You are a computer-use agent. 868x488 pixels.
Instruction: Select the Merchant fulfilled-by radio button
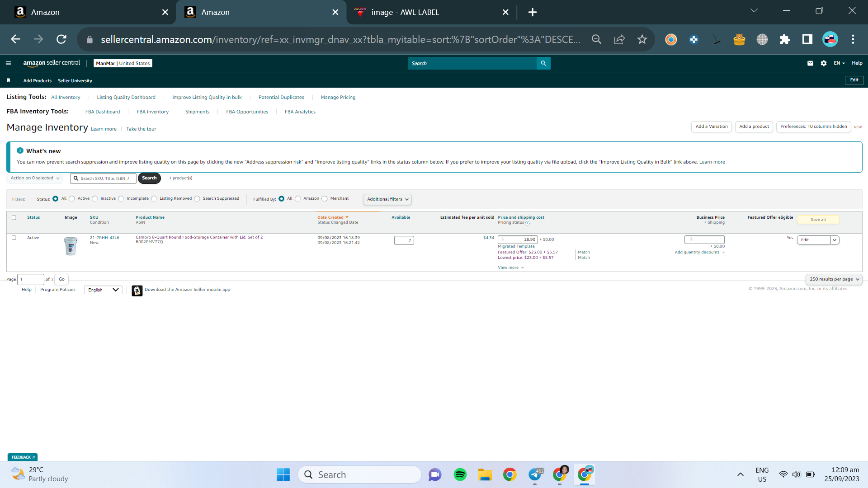pos(325,199)
